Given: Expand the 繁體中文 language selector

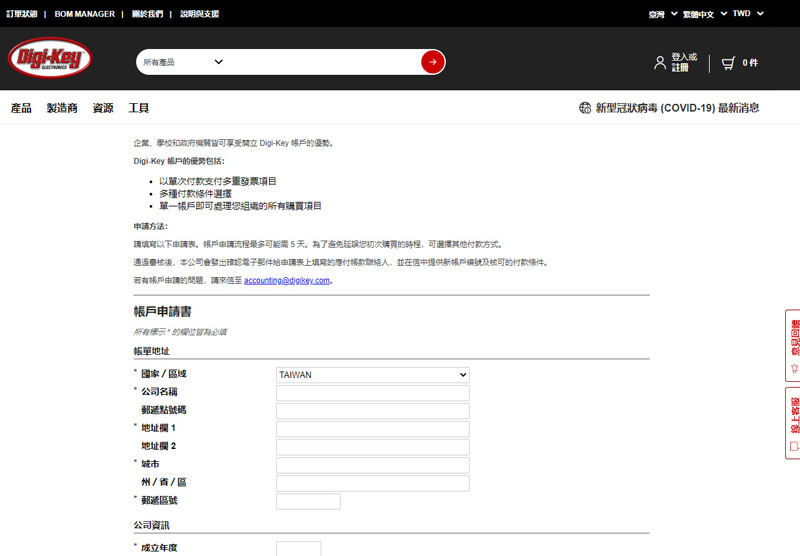Looking at the screenshot, I should (x=702, y=14).
